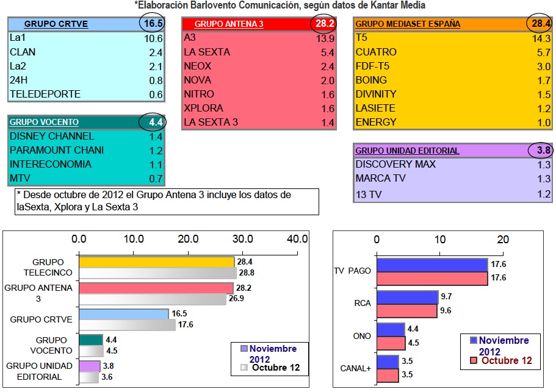This screenshot has height=392, width=556.
Task: Click the DISCOVERY MAX row label
Action: coord(395,165)
